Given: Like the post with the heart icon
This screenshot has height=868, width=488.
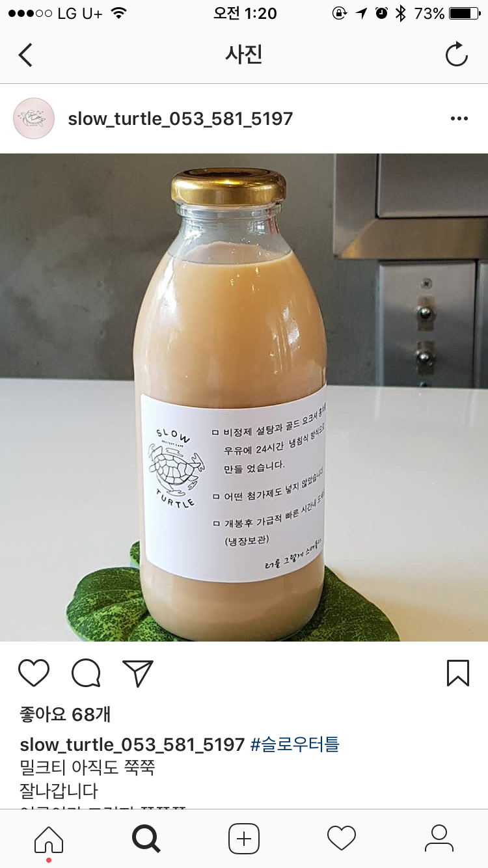Looking at the screenshot, I should point(34,673).
